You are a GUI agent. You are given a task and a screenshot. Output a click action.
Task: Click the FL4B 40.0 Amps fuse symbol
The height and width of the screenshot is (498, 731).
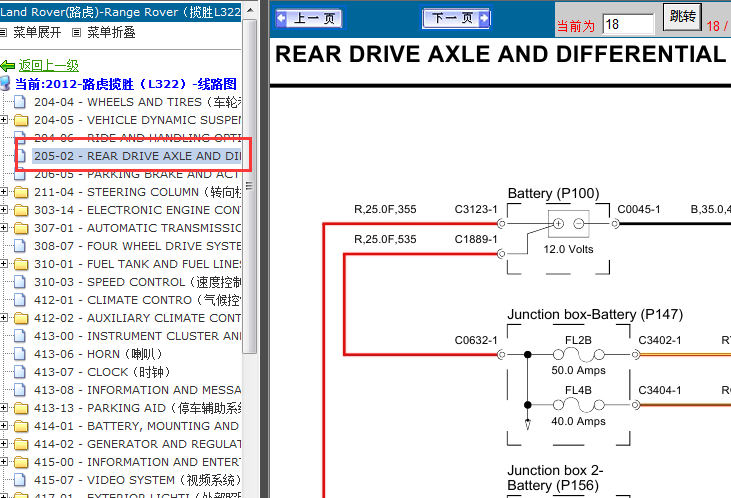(x=578, y=406)
